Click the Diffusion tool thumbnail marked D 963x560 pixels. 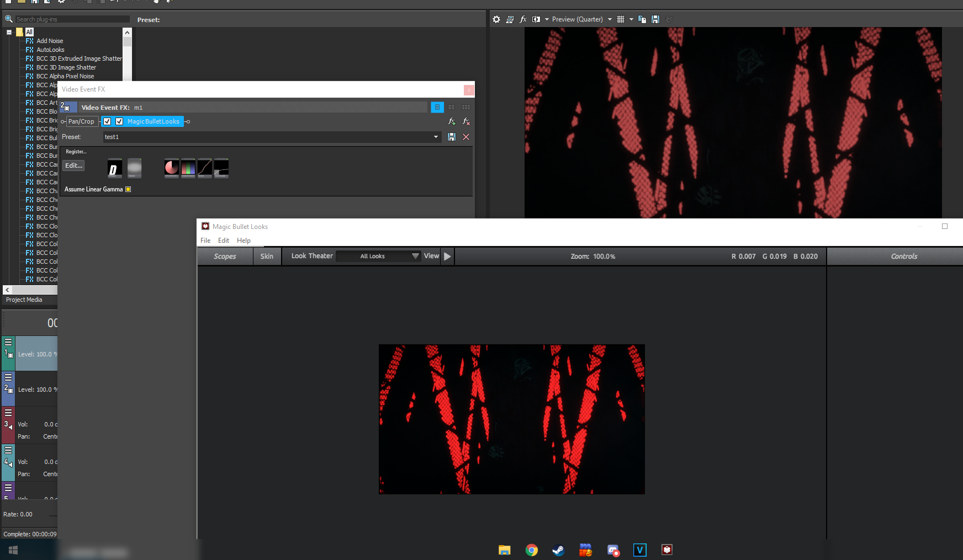115,168
